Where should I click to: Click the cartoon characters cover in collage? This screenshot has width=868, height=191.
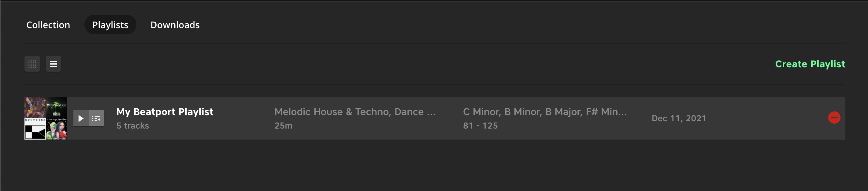(x=57, y=129)
